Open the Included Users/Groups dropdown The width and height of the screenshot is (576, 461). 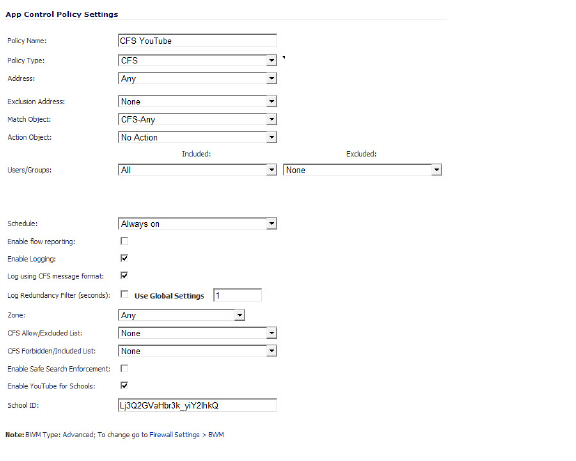coord(197,170)
